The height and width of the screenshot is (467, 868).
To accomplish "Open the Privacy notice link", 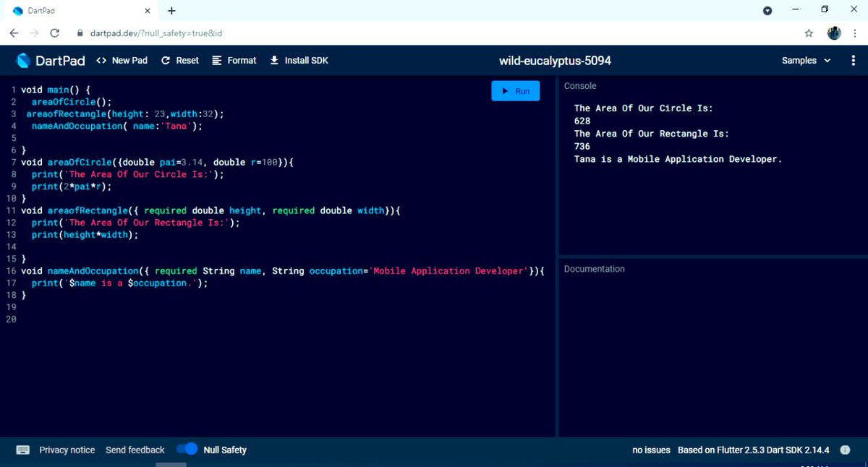I will 67,450.
